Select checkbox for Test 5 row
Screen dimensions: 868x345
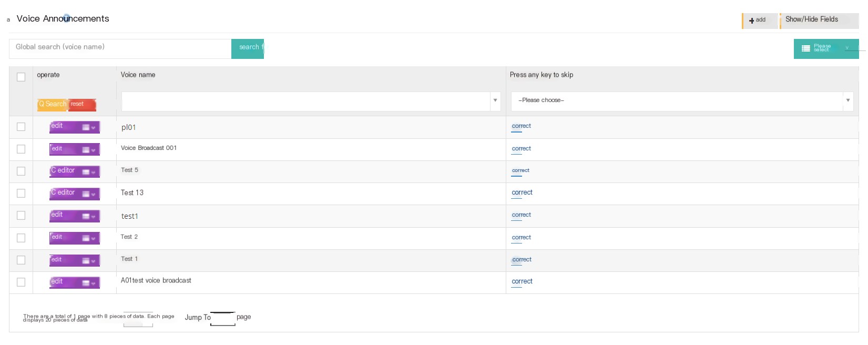pos(21,171)
